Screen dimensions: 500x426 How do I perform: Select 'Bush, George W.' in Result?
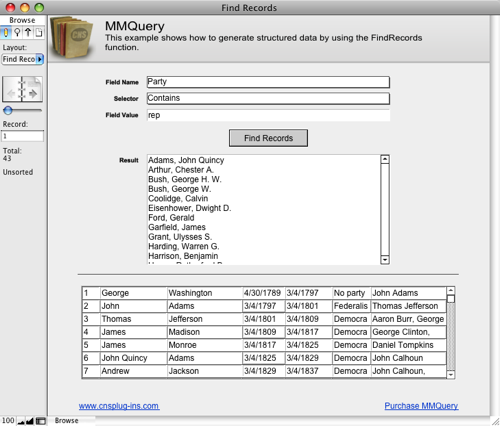point(180,189)
